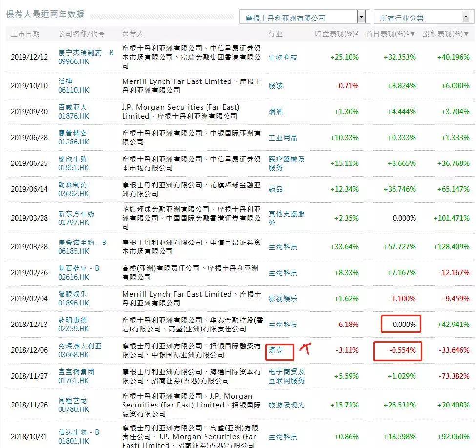This screenshot has height=448, width=476.
Task: Select the 生物科技 industry link for 康宁杰瑞制药
Action: click(283, 57)
